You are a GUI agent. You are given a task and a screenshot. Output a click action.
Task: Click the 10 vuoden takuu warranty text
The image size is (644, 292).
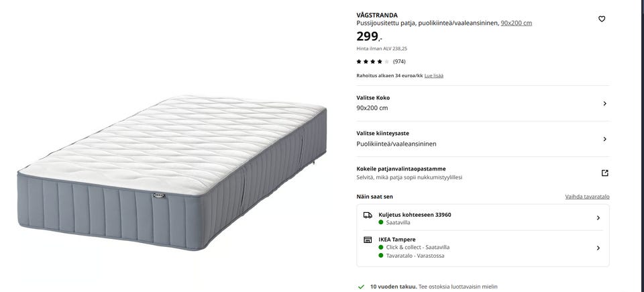pyautogui.click(x=393, y=287)
